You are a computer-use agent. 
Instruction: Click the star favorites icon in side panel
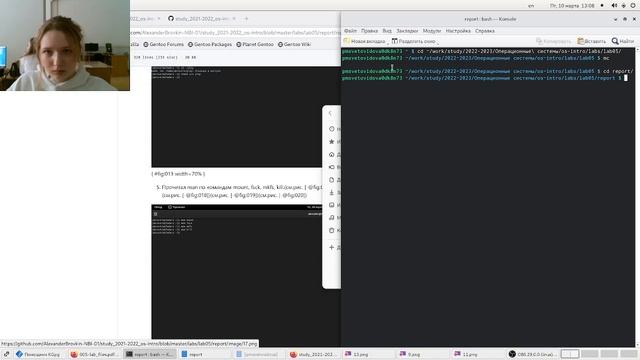click(x=332, y=142)
